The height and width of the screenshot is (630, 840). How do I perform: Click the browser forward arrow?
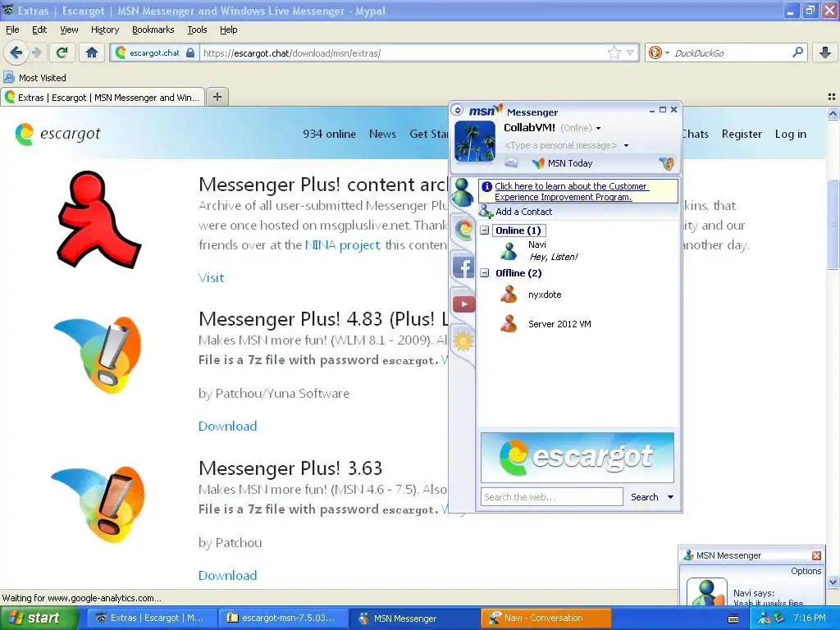[x=36, y=52]
